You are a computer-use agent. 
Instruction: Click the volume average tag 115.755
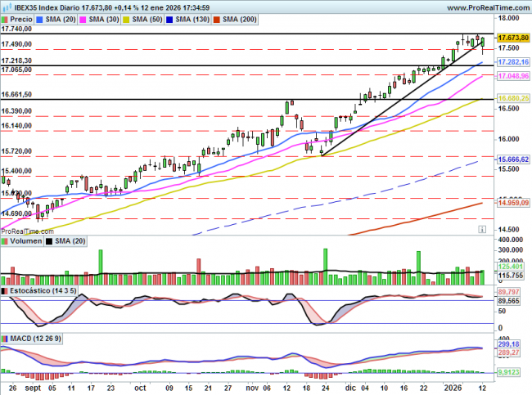click(x=510, y=276)
